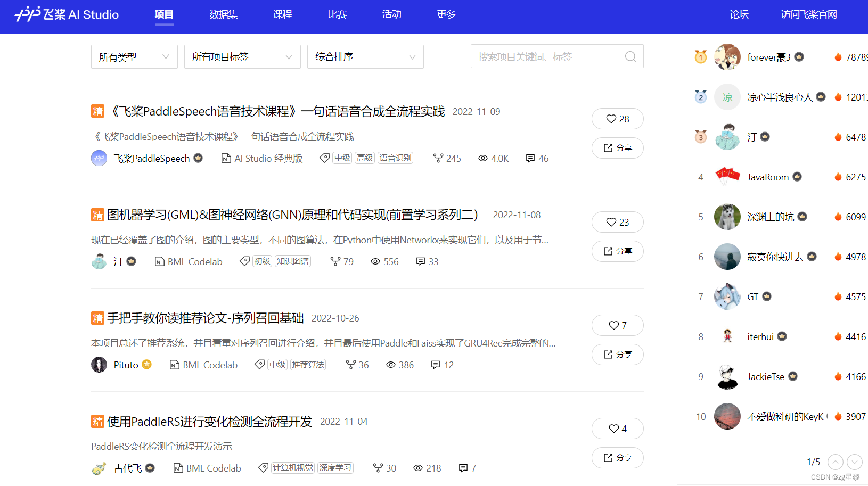The width and height of the screenshot is (868, 486).
Task: Click the tag icon before 初级 on GNN project
Action: pyautogui.click(x=245, y=261)
